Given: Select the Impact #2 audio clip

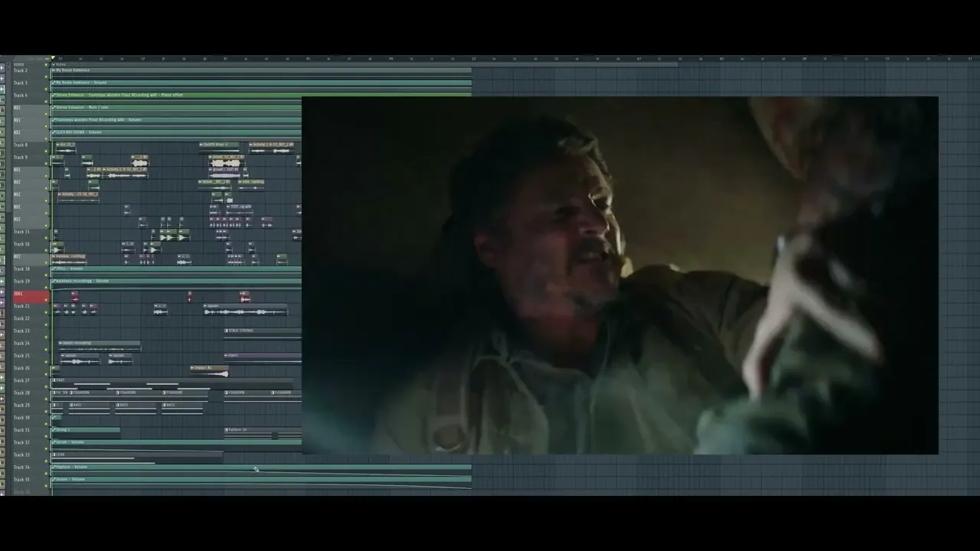Looking at the screenshot, I should coord(209,371).
